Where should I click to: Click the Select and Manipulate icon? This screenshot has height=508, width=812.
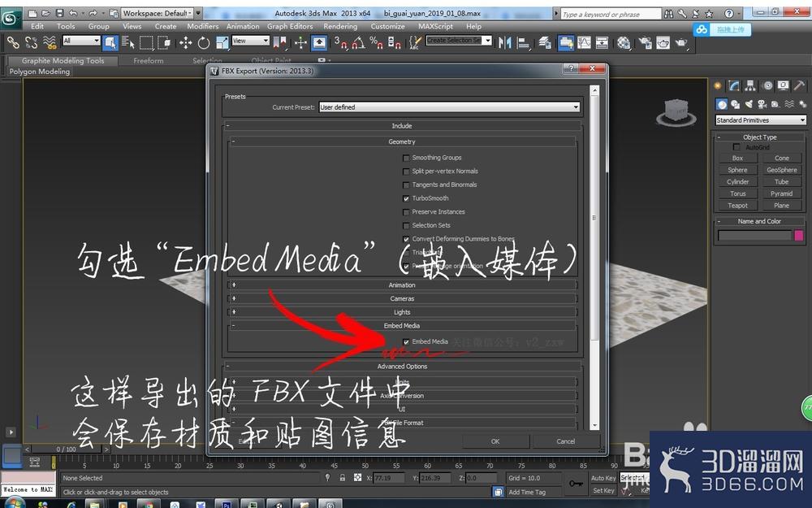[x=301, y=42]
